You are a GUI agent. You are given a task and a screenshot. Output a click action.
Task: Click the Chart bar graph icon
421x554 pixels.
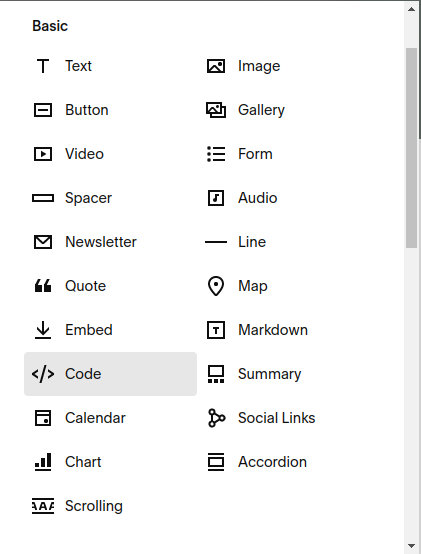pyautogui.click(x=43, y=462)
